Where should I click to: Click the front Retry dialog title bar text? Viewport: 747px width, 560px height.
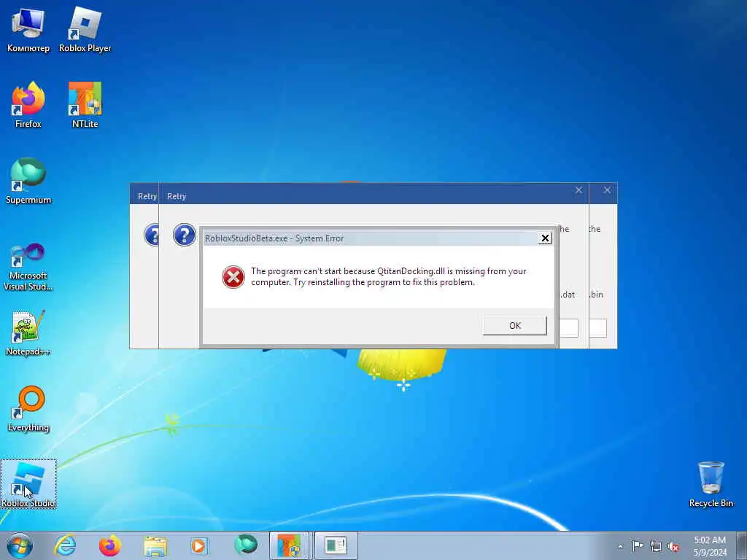(177, 196)
